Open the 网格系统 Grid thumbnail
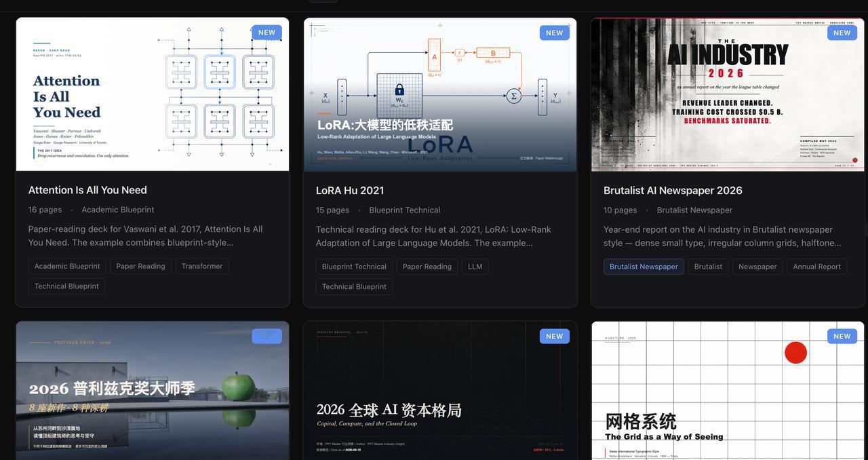868x460 pixels. pos(728,391)
